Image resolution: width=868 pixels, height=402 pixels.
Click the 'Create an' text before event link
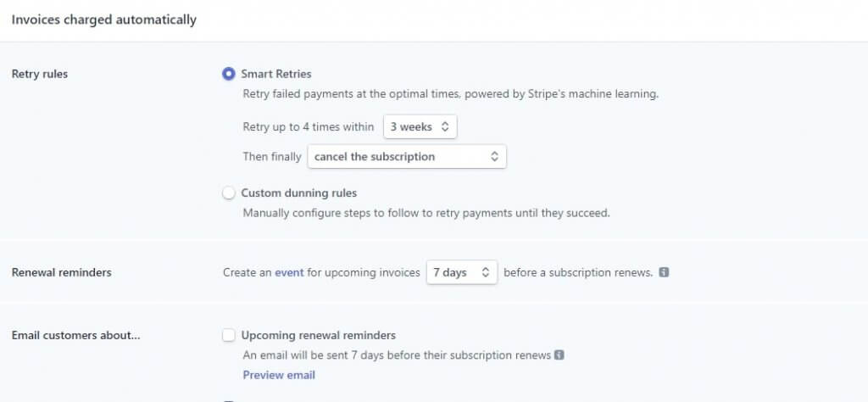tap(248, 272)
